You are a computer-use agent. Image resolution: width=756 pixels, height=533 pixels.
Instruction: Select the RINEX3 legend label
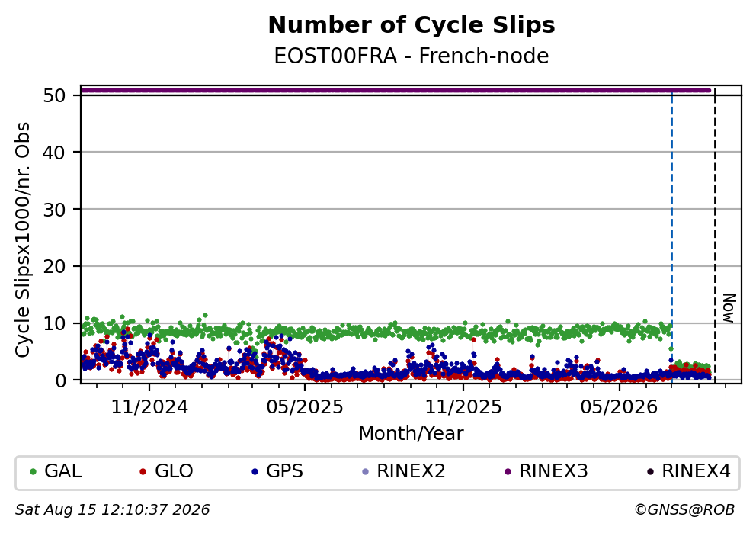click(553, 471)
